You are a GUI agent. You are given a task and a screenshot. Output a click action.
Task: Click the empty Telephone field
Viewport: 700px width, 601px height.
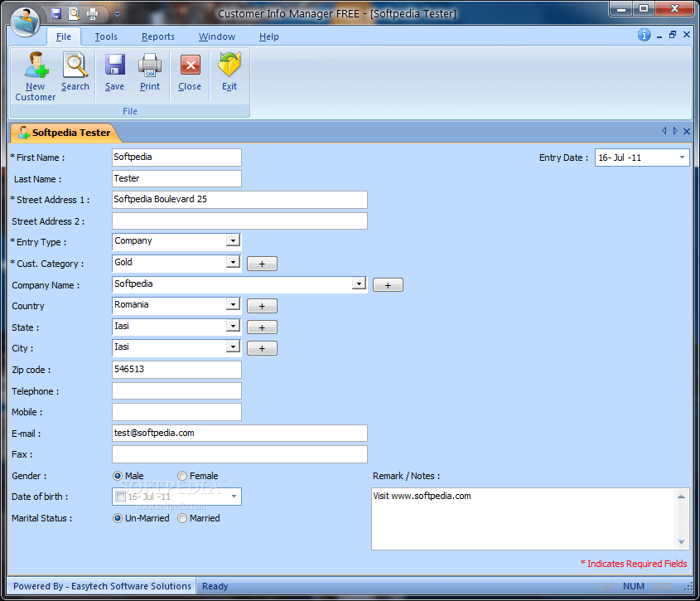(176, 391)
